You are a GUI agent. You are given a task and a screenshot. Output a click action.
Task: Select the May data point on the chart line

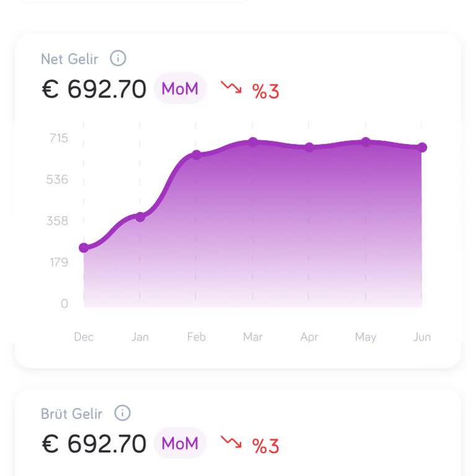[366, 142]
